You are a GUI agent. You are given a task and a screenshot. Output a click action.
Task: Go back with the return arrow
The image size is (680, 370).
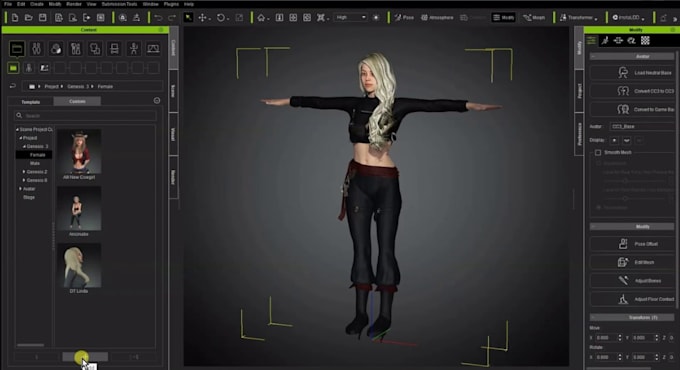(13, 86)
